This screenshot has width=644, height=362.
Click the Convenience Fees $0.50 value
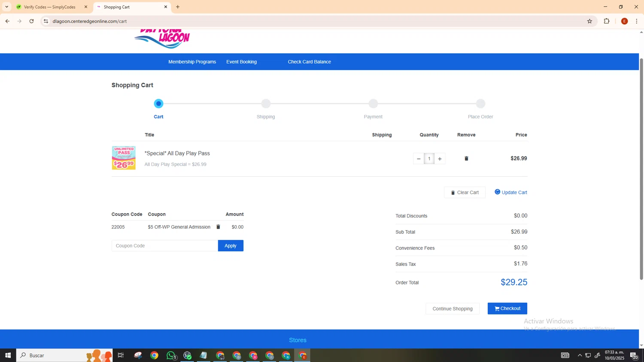[520, 247]
